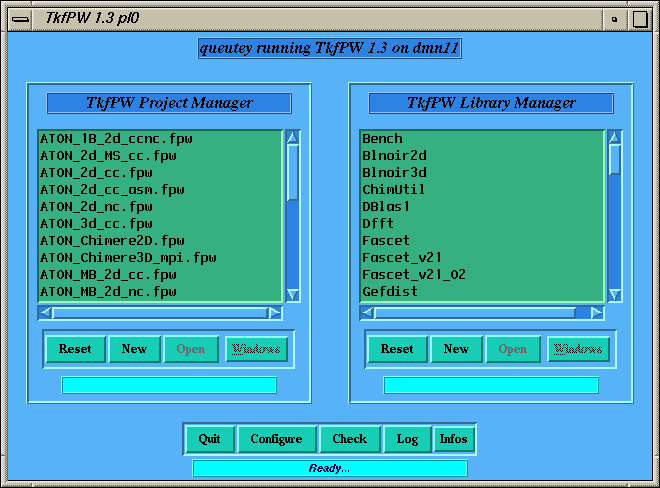Click Library Manager vertical scrollbar thumb
This screenshot has width=660, height=488.
coord(615,159)
